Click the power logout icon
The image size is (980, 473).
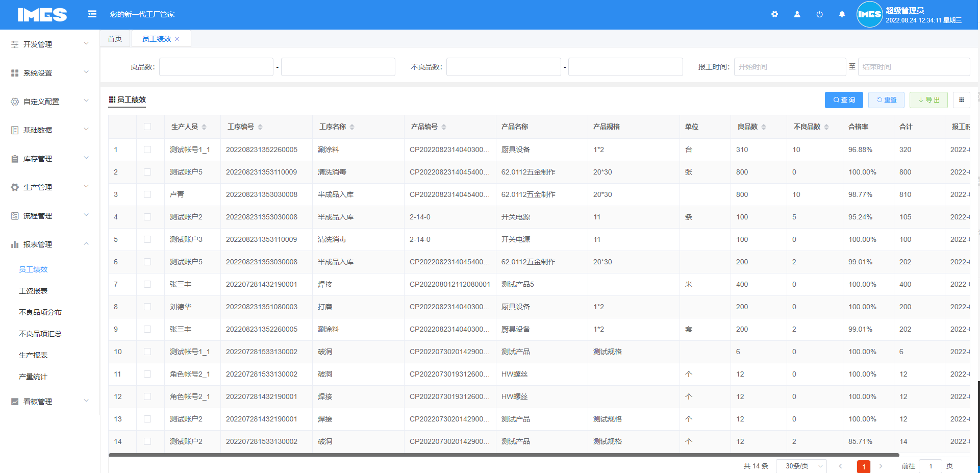coord(819,14)
